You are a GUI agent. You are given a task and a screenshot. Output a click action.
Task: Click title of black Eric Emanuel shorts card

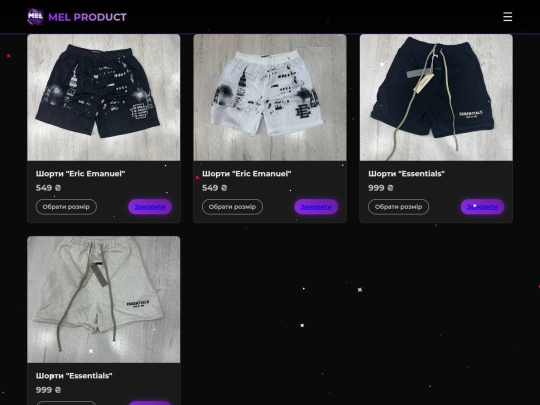[81, 174]
